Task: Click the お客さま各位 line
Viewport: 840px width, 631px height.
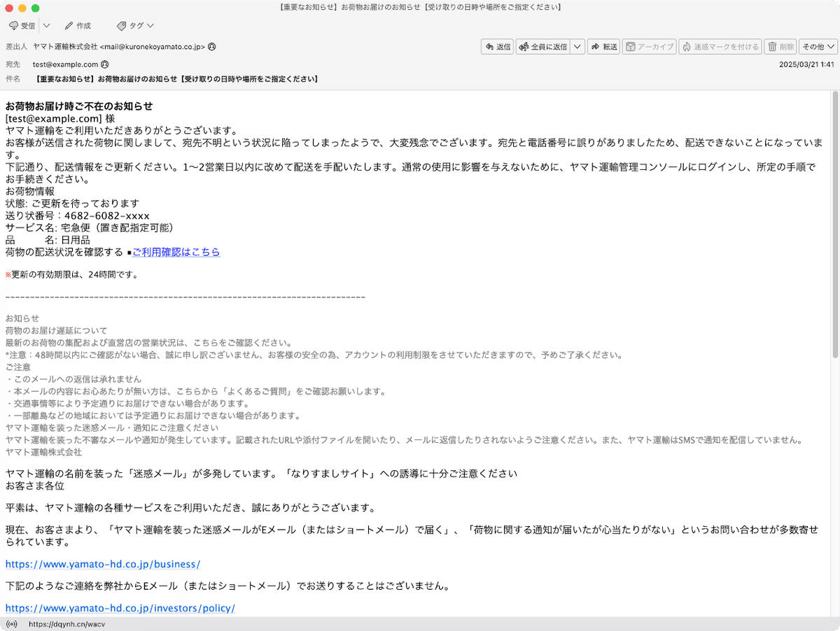Action: click(35, 485)
